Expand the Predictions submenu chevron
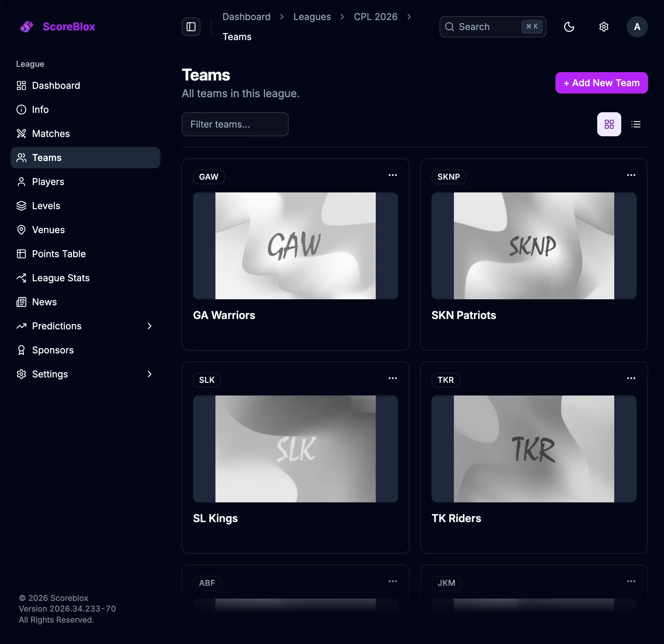This screenshot has width=664, height=644. pyautogui.click(x=149, y=326)
